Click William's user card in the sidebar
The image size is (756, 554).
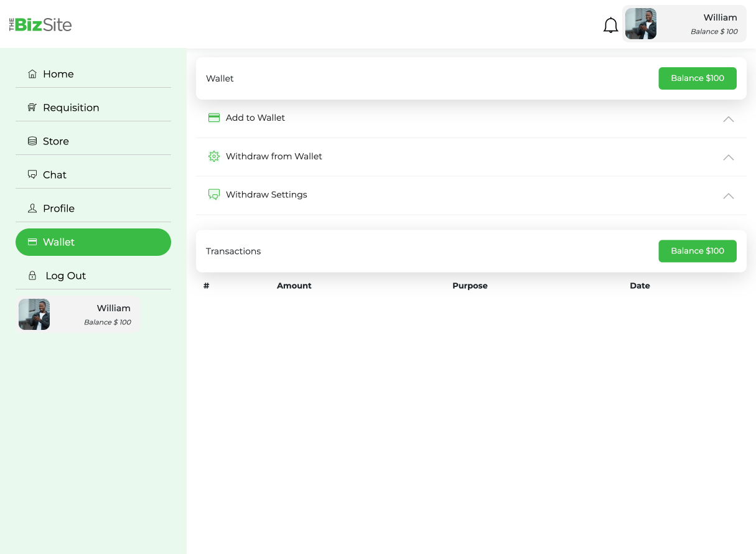(x=78, y=314)
